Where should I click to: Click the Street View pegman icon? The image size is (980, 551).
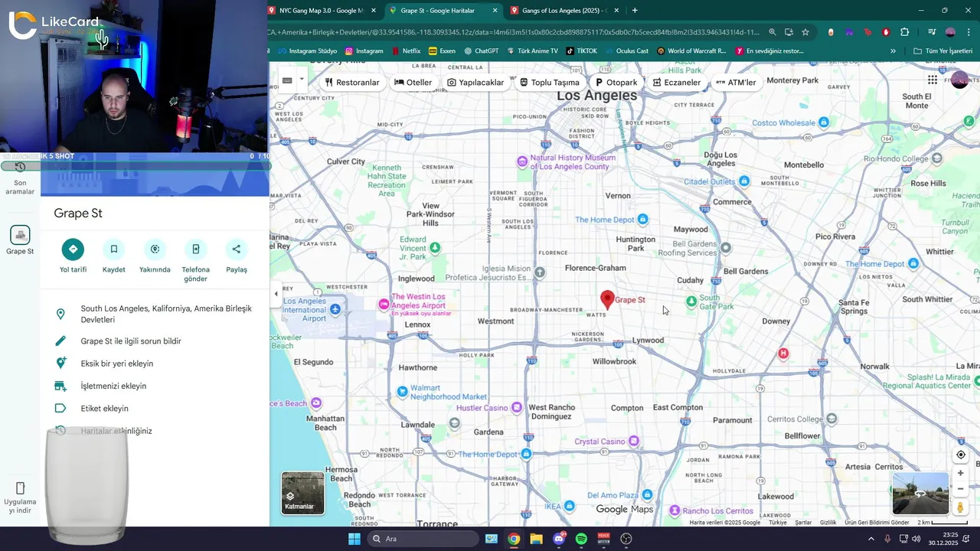(x=960, y=507)
